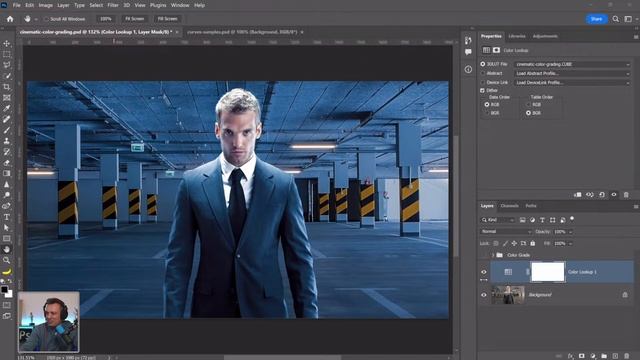
Task: Add layer mask icon in Layers panel
Action: tap(582, 356)
